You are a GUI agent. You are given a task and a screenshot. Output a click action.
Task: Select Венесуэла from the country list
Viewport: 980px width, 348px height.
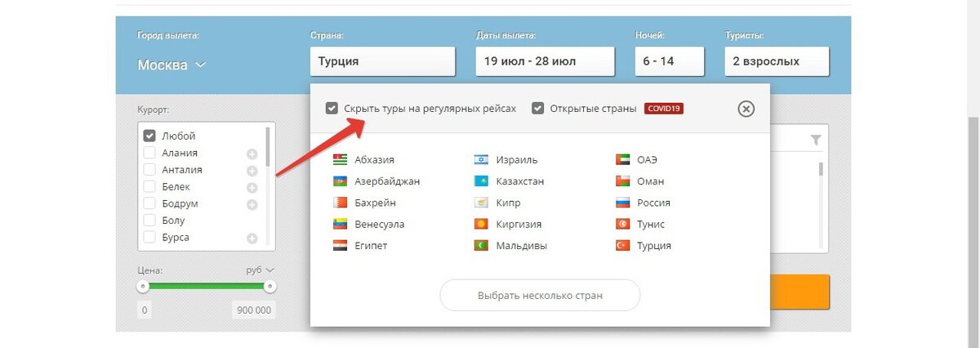tap(380, 224)
